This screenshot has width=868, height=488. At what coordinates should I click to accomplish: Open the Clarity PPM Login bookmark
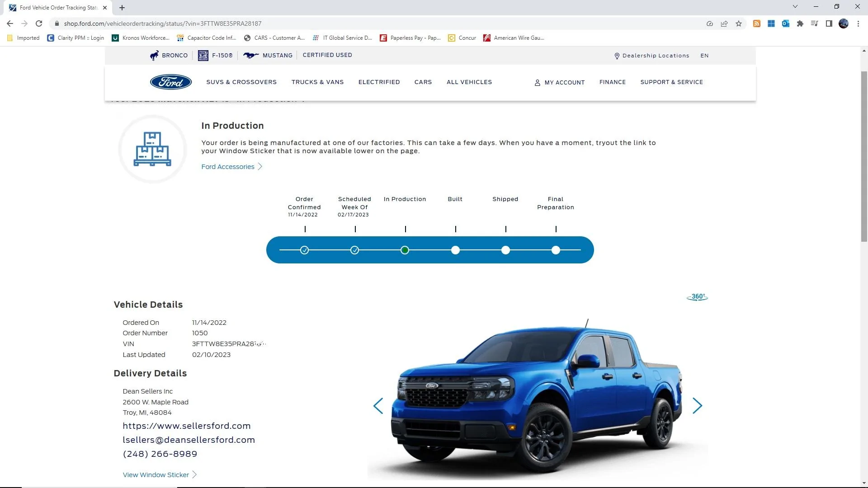pos(76,38)
